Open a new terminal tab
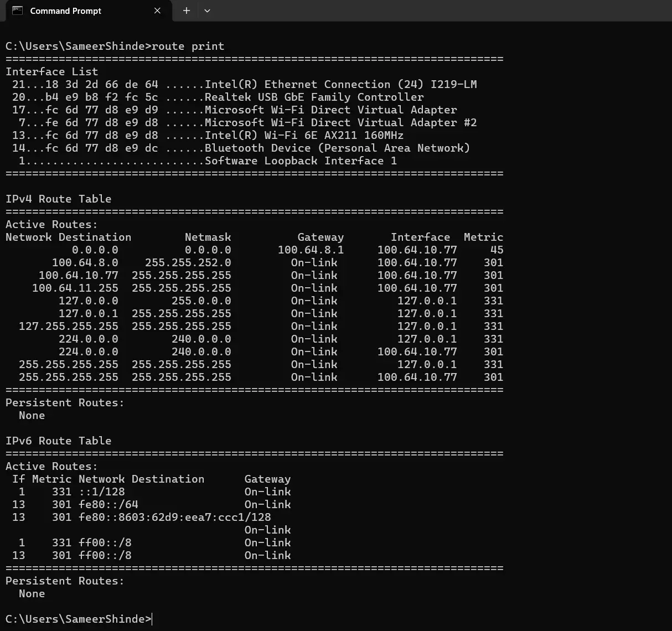This screenshot has width=672, height=631. tap(187, 11)
